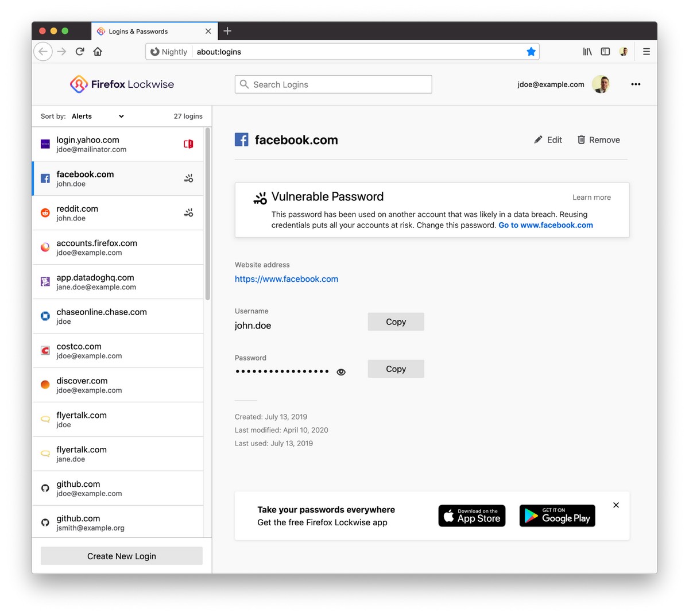Screen dimensions: 689x616
Task: Select github.com login for jsmith@example.org
Action: (118, 521)
